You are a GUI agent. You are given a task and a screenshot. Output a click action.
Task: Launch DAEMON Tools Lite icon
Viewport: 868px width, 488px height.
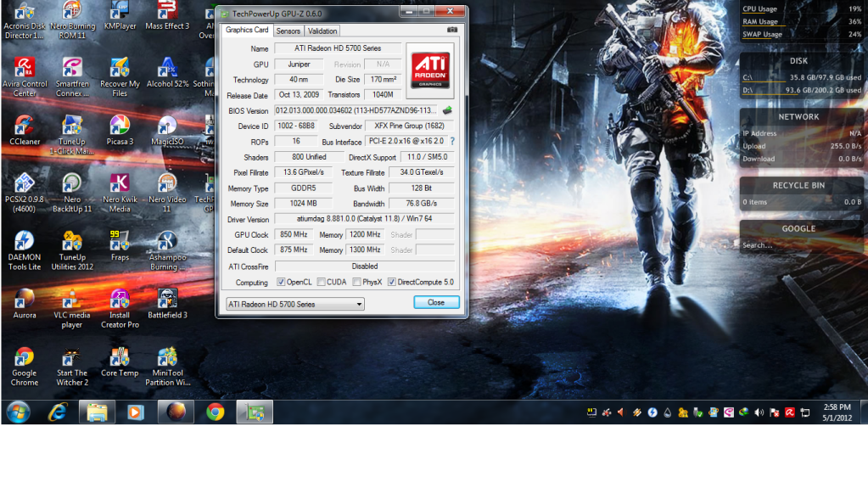(25, 251)
